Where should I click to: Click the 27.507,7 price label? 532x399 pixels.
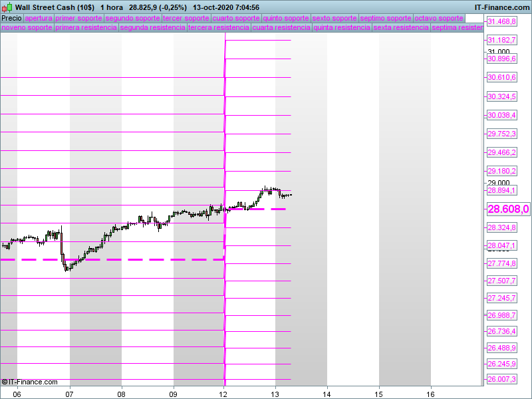tap(502, 281)
